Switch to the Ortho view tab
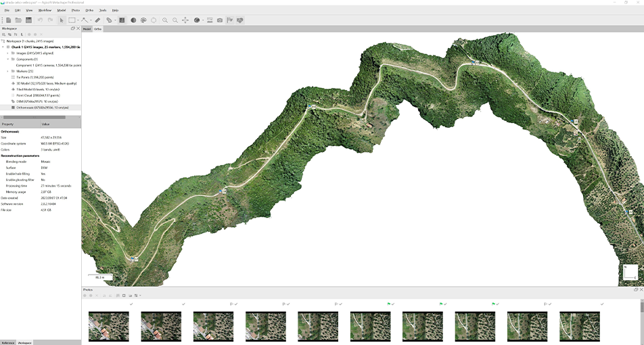The width and height of the screenshot is (644, 345). click(x=97, y=29)
